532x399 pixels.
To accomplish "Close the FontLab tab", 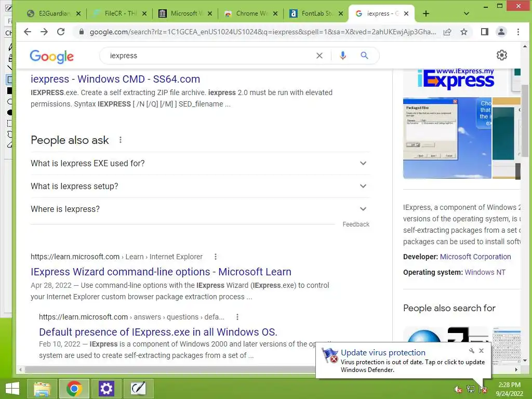I will coord(341,14).
